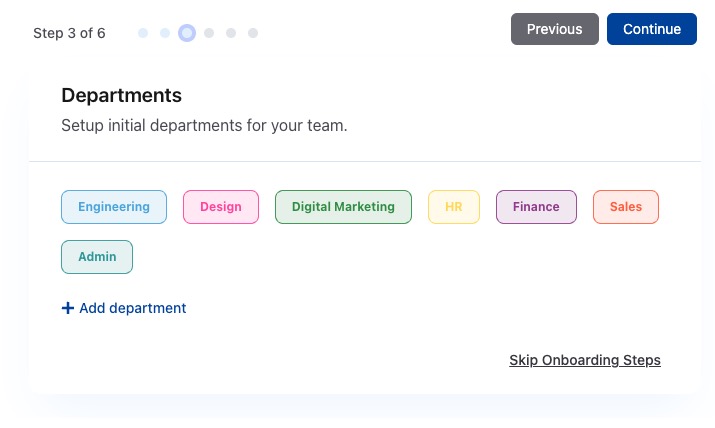Open the Skip Onboarding Steps link
Viewport: 715px width, 428px height.
pos(585,360)
